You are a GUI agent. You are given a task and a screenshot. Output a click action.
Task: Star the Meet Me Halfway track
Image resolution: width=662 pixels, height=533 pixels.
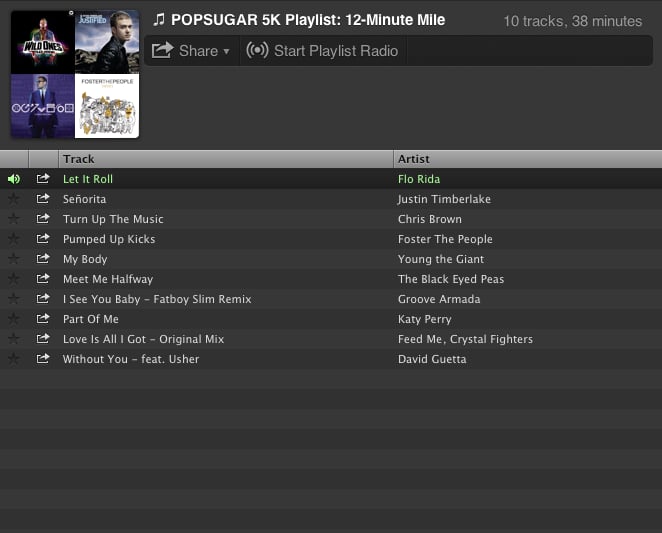pos(14,279)
